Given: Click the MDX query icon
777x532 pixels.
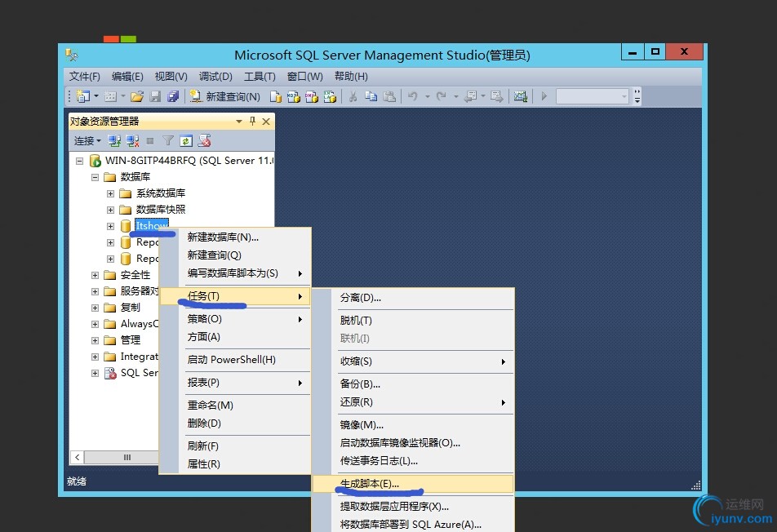Looking at the screenshot, I should click(294, 96).
